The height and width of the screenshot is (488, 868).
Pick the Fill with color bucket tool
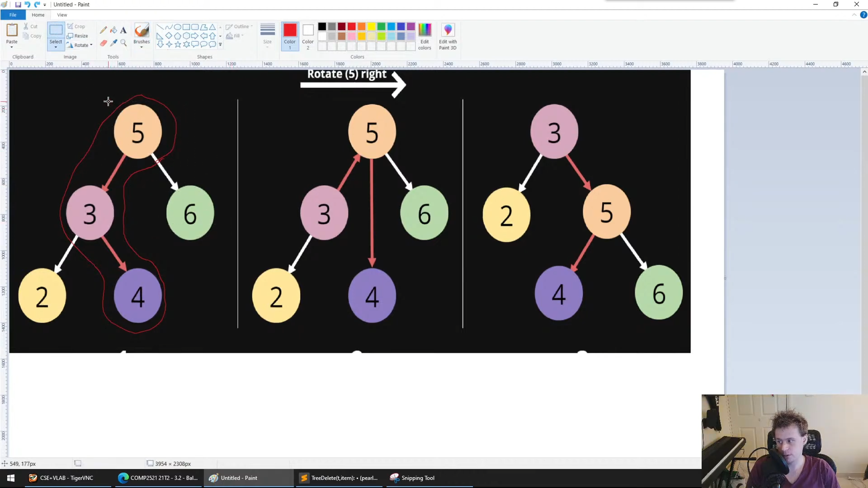pos(113,30)
